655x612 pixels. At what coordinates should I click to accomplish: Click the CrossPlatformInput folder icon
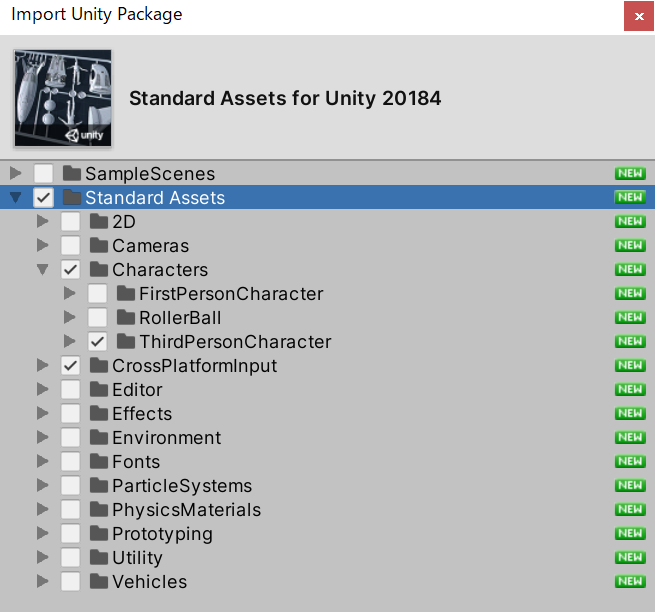click(99, 365)
